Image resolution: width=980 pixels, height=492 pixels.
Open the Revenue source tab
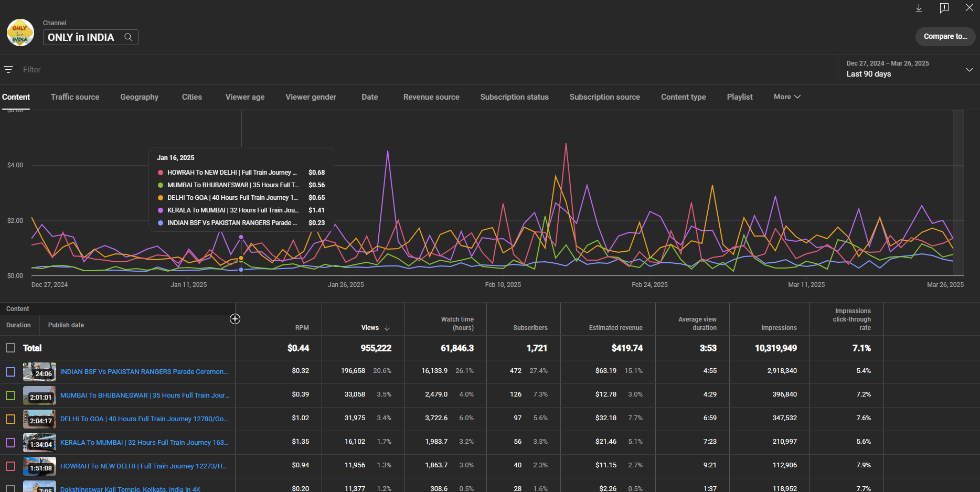click(x=431, y=97)
